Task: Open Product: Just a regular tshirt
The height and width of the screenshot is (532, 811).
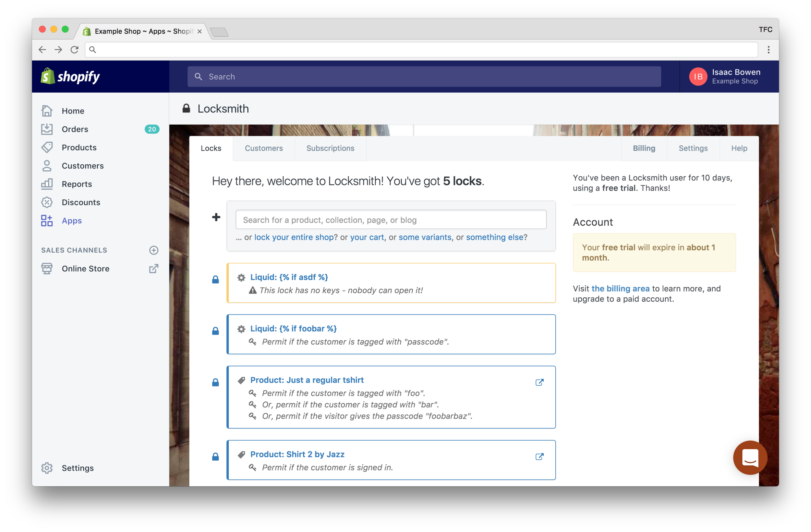Action: coord(307,380)
